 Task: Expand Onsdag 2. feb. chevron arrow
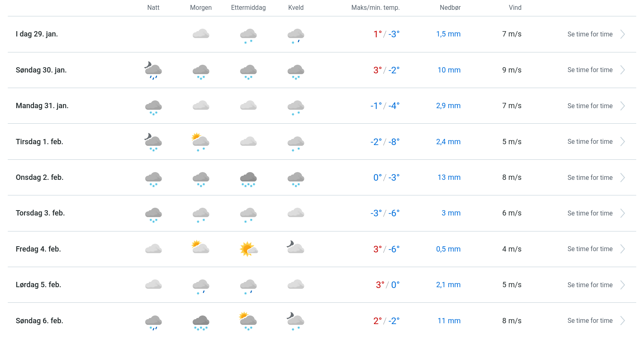[622, 177]
